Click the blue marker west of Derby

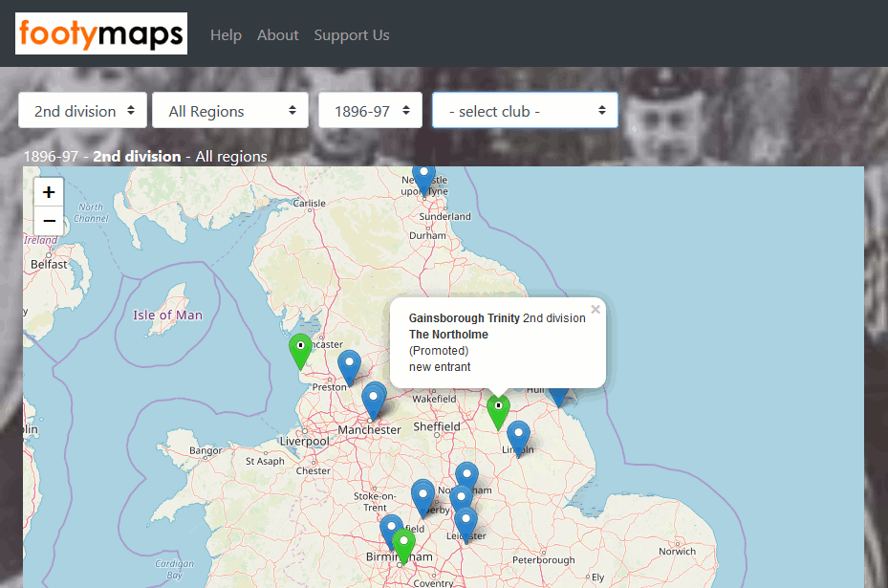pyautogui.click(x=423, y=497)
